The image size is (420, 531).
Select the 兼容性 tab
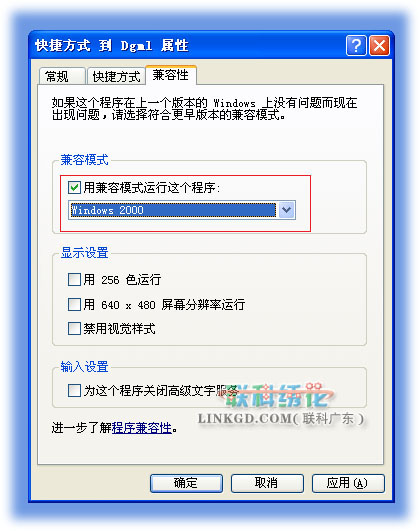coord(171,75)
